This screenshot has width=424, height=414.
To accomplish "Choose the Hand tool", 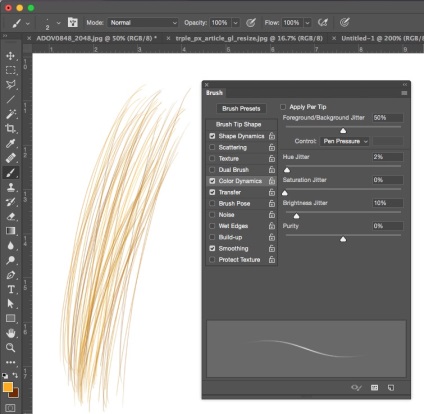I will point(10,333).
